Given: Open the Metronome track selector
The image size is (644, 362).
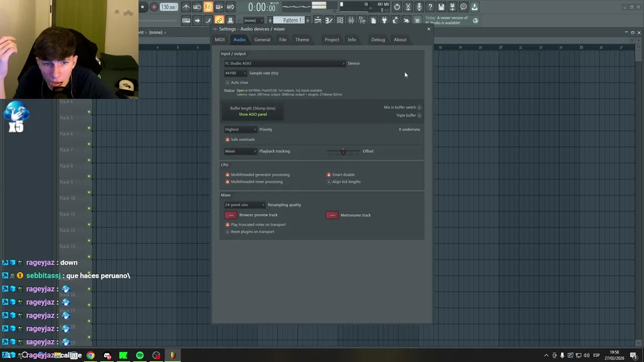Looking at the screenshot, I should [x=332, y=215].
